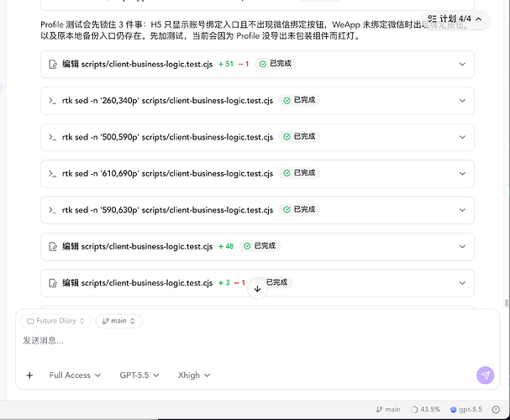Click the edit file icon on +51 row

click(53, 65)
